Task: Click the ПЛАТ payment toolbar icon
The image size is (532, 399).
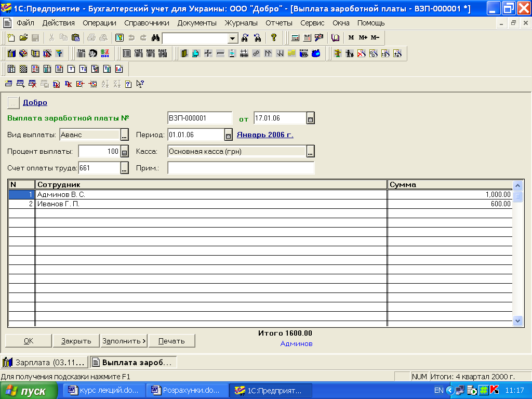Action: click(163, 54)
